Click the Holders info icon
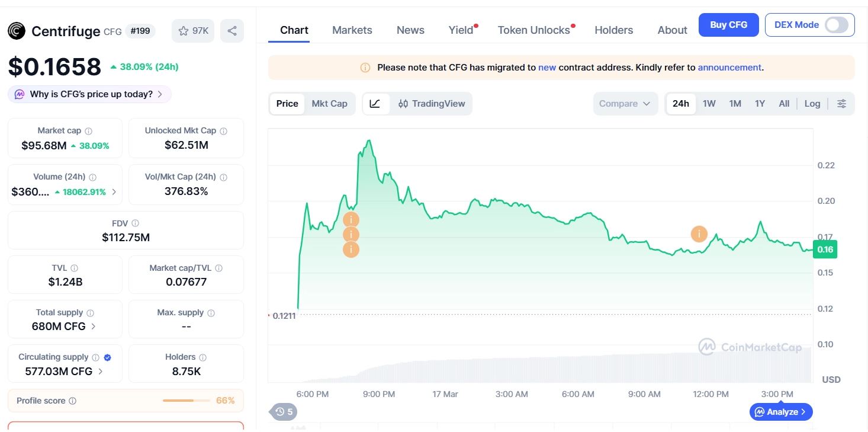 pyautogui.click(x=203, y=357)
